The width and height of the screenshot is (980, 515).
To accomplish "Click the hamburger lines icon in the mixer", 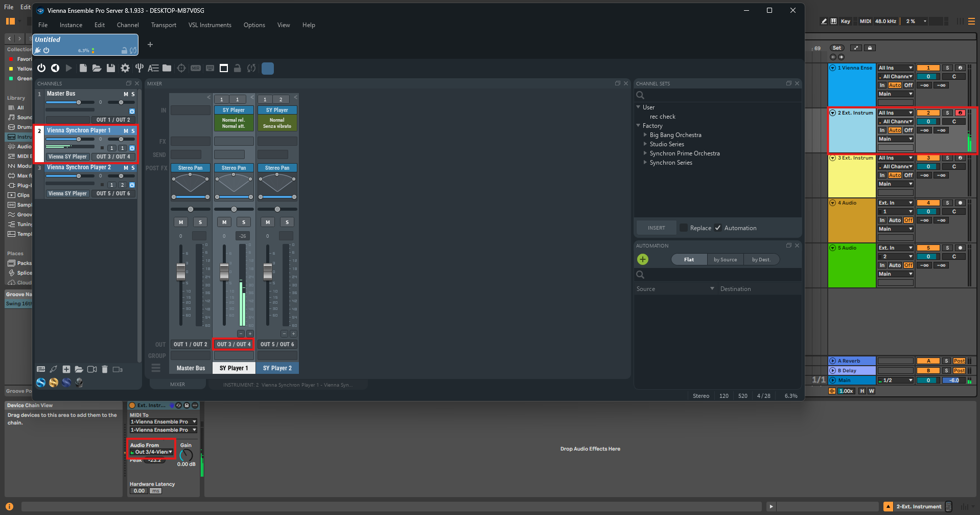I will [x=156, y=368].
